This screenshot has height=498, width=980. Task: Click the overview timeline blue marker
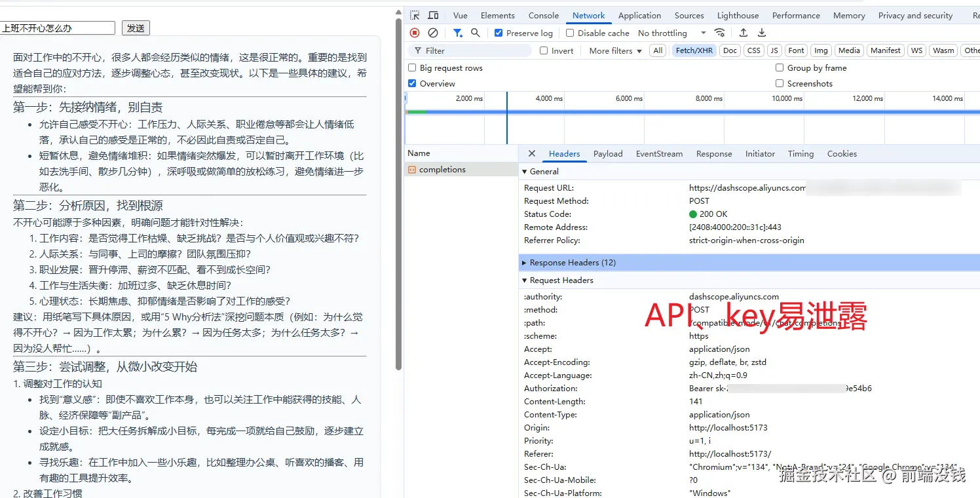(x=506, y=118)
